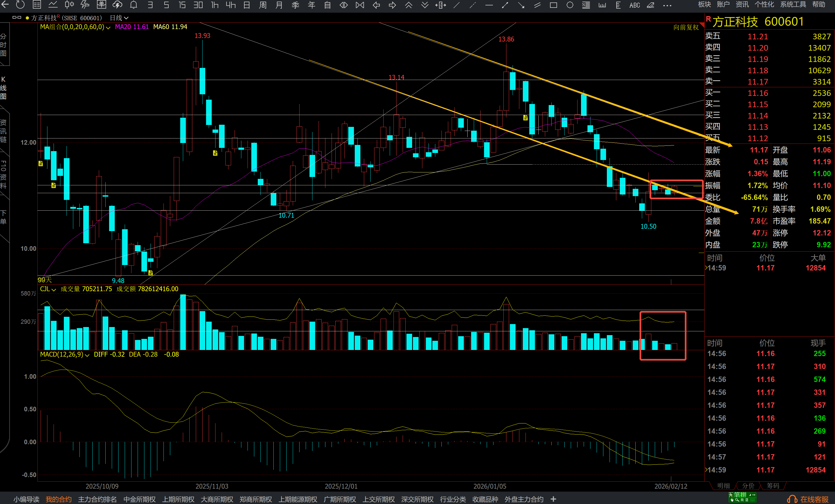Open the 筹码 tab in the right panel

773,486
